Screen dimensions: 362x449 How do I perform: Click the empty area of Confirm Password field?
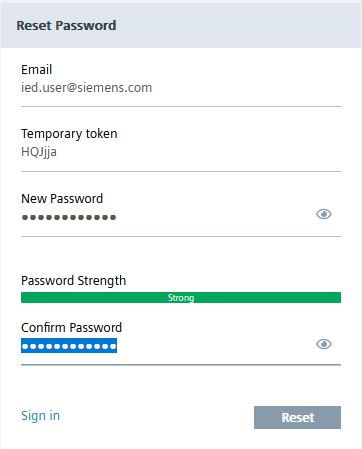pos(215,346)
